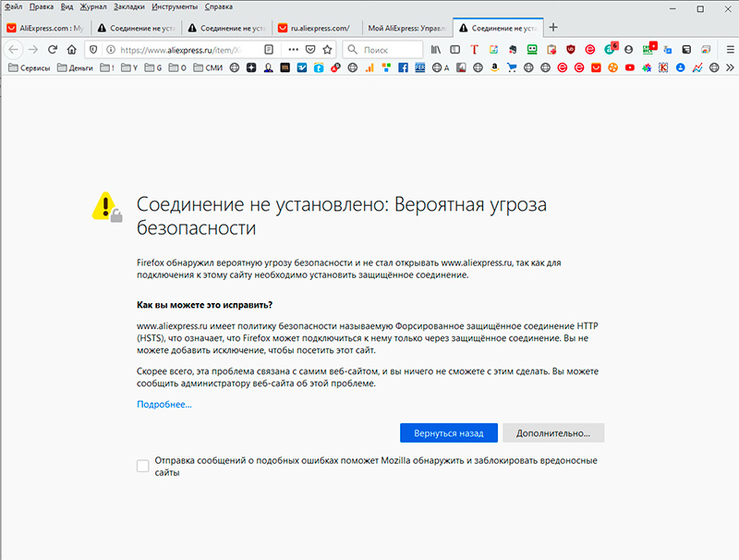
Task: Bookmark this page with the star icon
Action: (326, 49)
